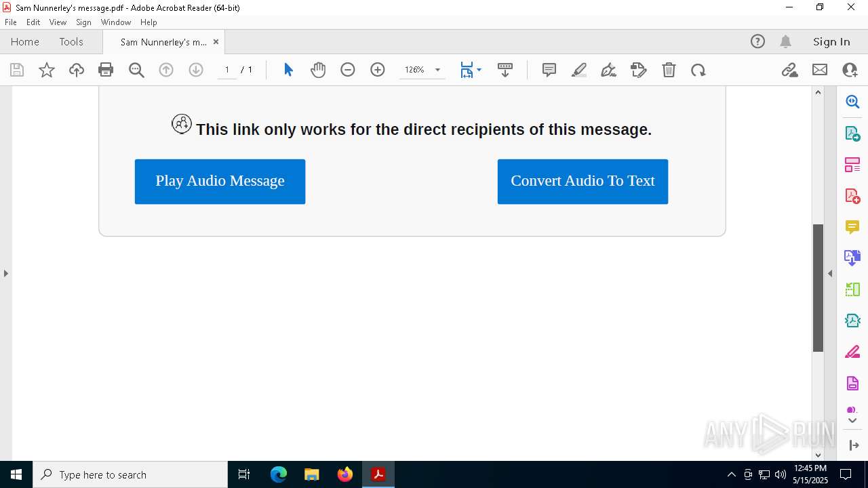Open the File menu
This screenshot has width=868, height=488.
[x=11, y=22]
